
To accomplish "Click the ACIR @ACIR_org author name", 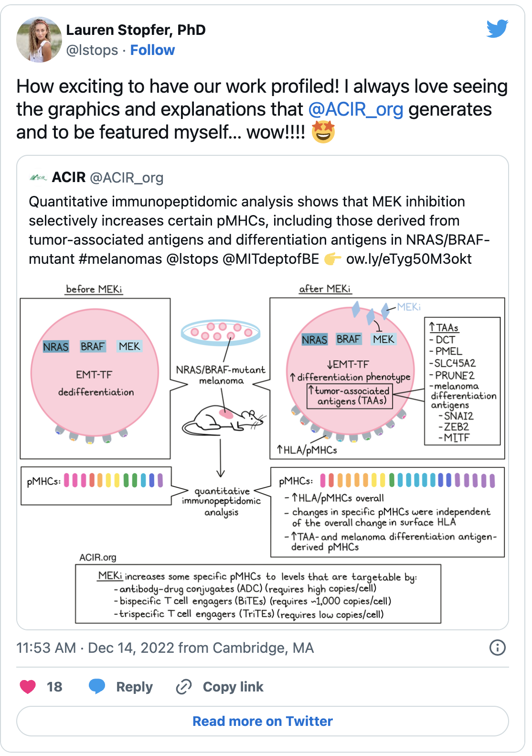I will (x=107, y=178).
